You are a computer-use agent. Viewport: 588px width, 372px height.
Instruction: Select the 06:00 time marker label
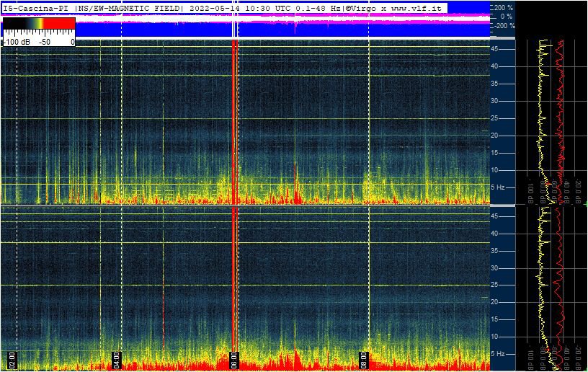(233, 359)
